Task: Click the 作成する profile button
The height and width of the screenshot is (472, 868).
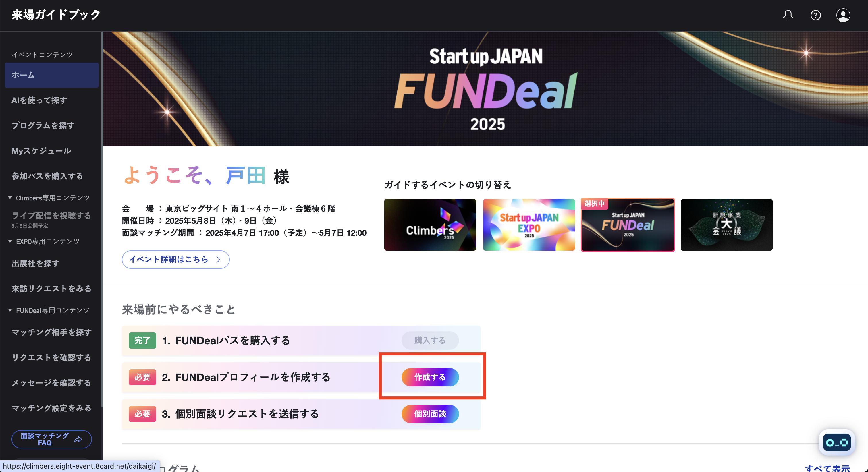Action: [430, 377]
